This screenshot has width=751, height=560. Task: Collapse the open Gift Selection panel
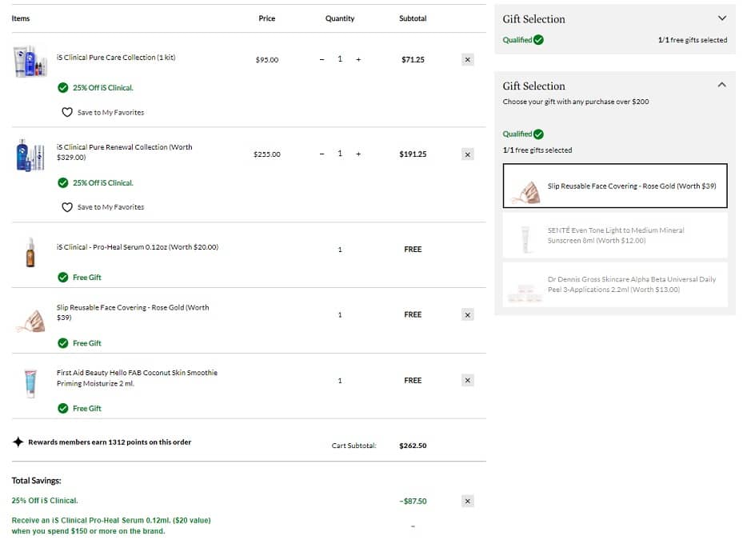[721, 85]
